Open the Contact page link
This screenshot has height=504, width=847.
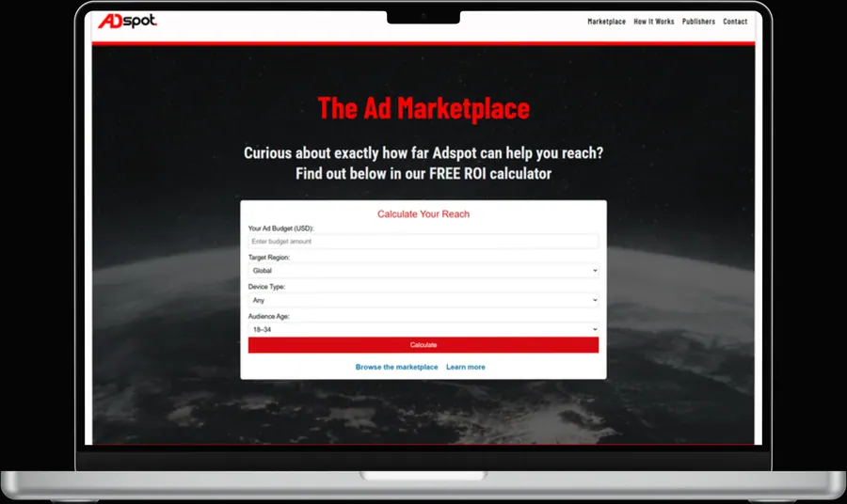click(x=735, y=22)
